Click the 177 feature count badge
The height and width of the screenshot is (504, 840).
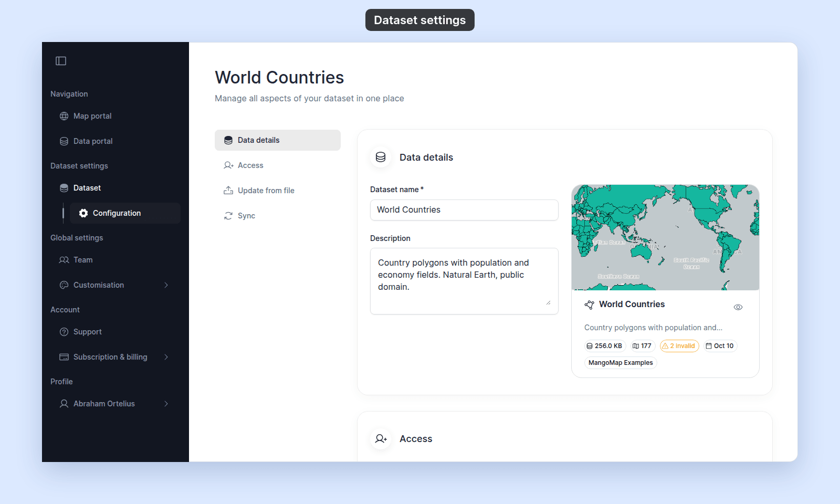point(642,346)
